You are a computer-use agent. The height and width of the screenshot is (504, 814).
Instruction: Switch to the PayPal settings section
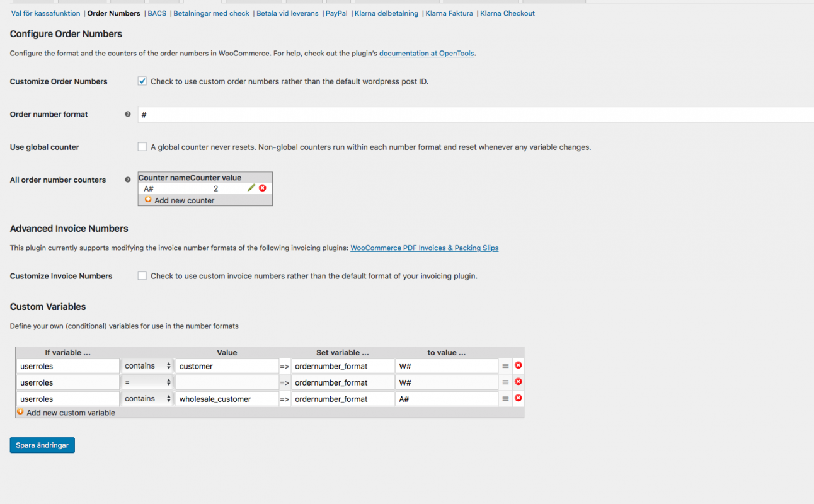pos(336,13)
